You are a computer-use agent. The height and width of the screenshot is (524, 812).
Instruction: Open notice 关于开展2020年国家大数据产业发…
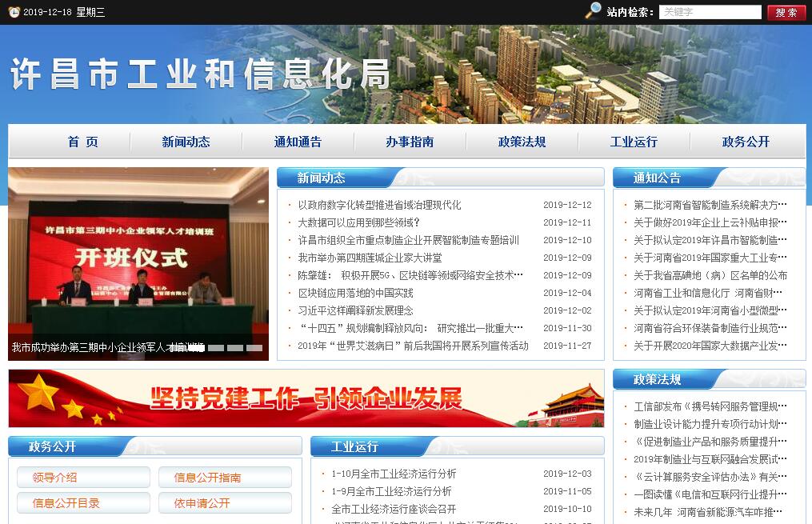(710, 346)
